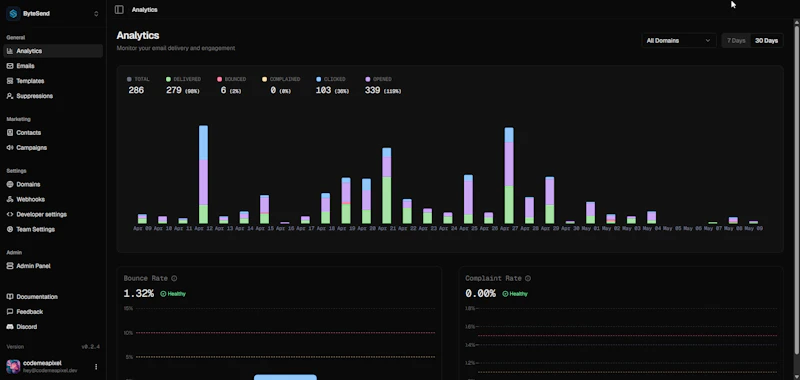Open the user menu three-dot icon
Image resolution: width=800 pixels, height=380 pixels.
coord(96,367)
